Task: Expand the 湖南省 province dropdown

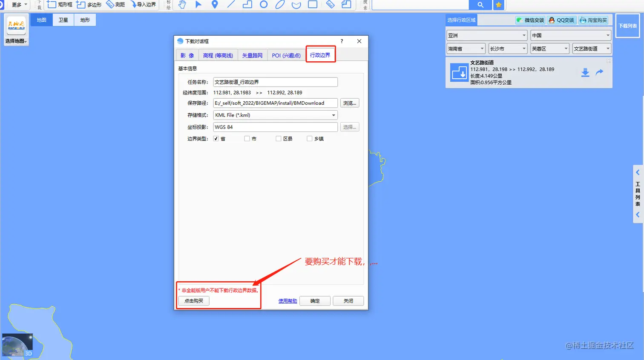Action: [x=466, y=49]
